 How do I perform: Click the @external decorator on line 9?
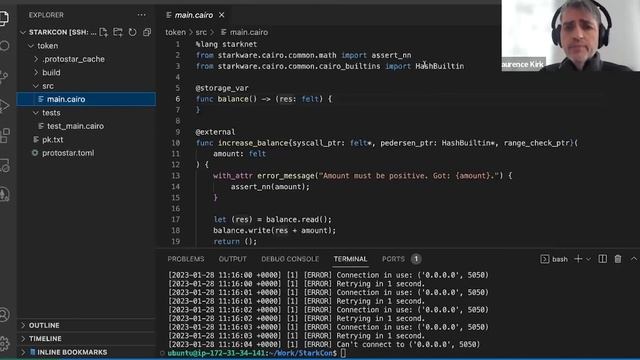215,132
